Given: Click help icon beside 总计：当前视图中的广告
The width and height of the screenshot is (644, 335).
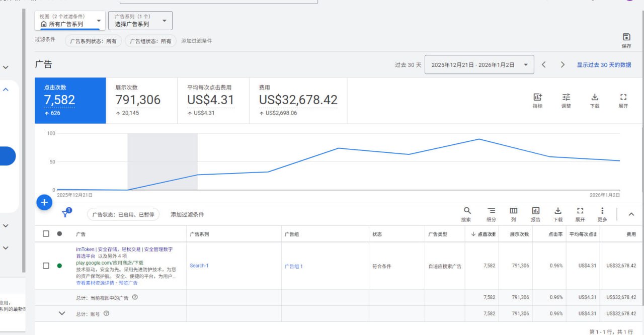Looking at the screenshot, I should (x=135, y=297).
